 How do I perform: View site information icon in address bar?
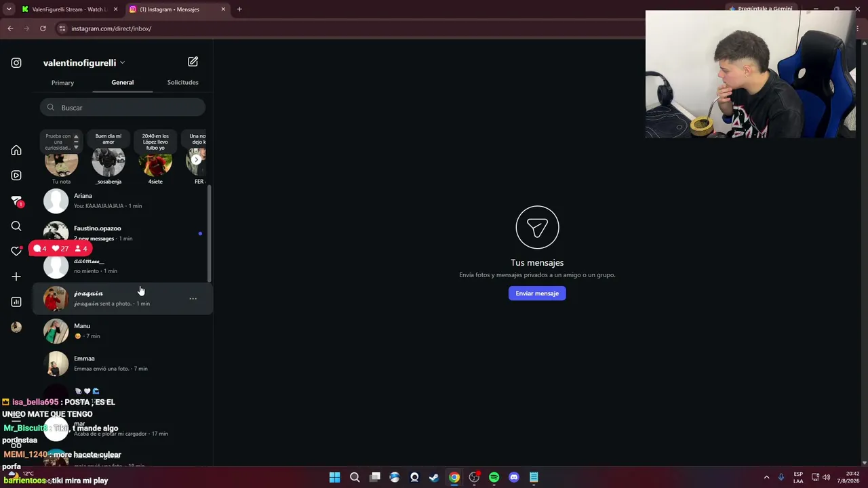(x=62, y=28)
